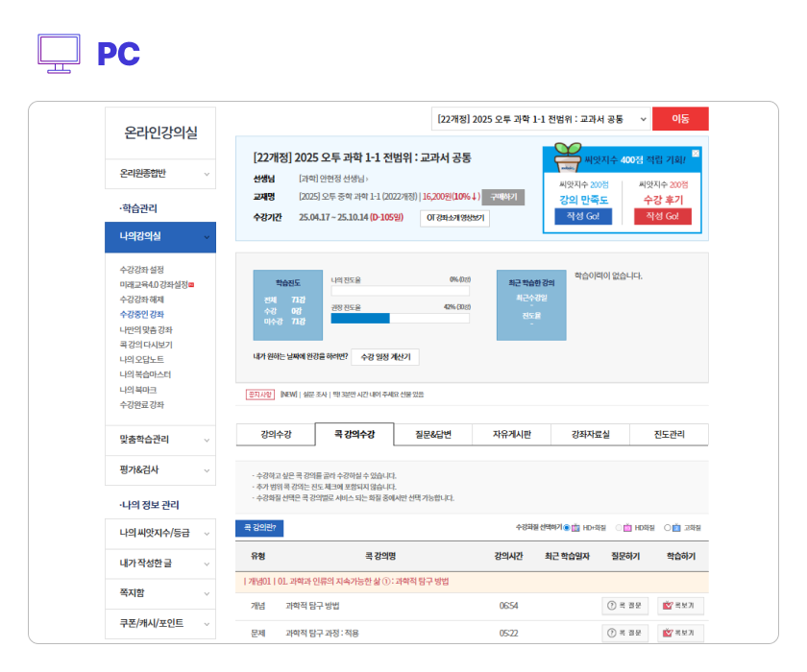Click 콕 질문 for 과학적 탐구 과정 : 적용

625,633
